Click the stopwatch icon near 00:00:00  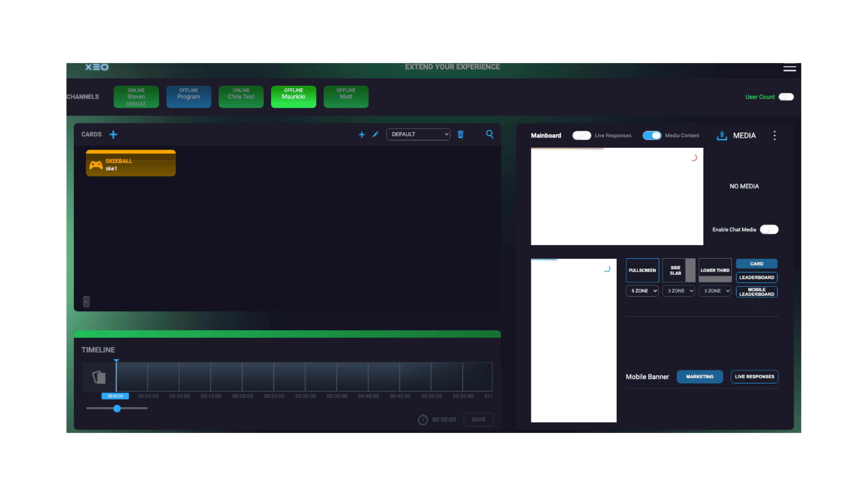422,419
